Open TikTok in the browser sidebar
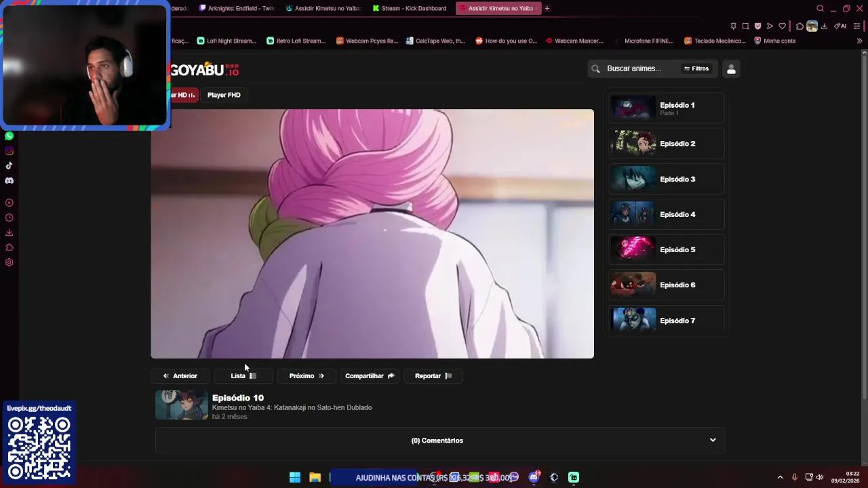 coord(9,165)
